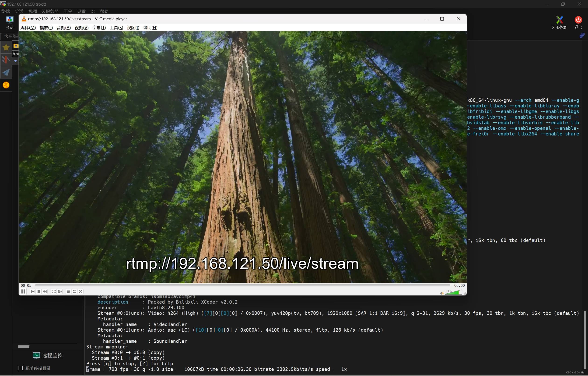
Task: Click the MobaXterm app title icon
Action: point(3,4)
